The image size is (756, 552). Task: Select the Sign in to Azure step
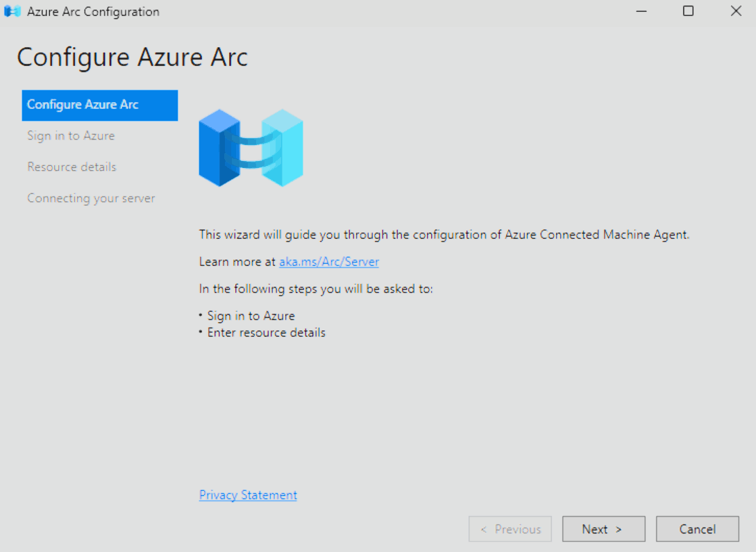pyautogui.click(x=71, y=136)
